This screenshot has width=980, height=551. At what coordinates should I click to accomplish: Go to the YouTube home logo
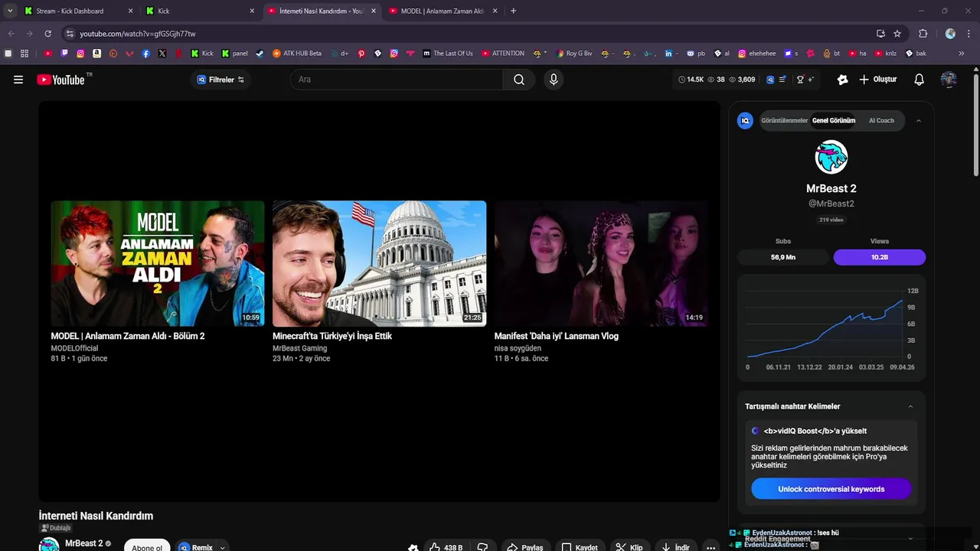60,80
